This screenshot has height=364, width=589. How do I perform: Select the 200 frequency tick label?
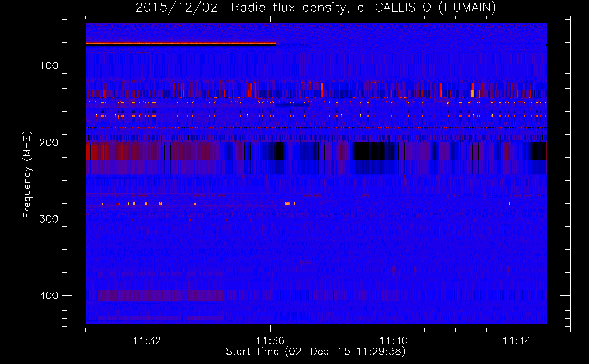[49, 142]
